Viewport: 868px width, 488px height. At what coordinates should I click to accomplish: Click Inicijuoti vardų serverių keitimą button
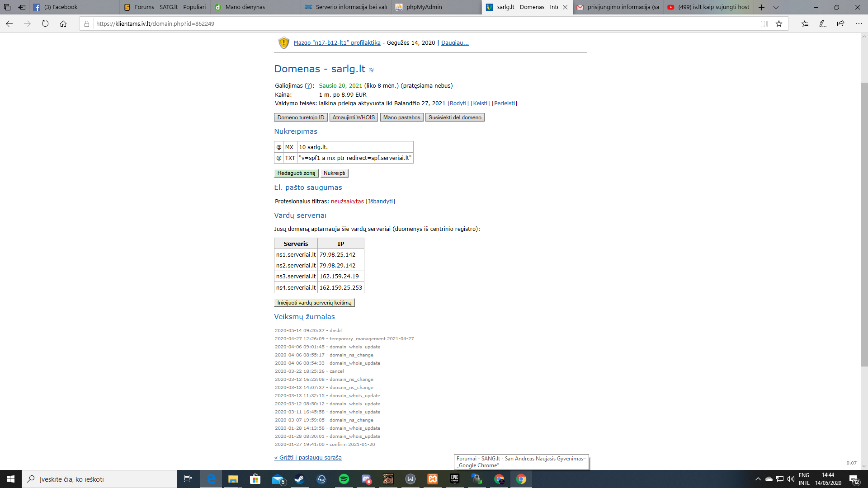(314, 303)
